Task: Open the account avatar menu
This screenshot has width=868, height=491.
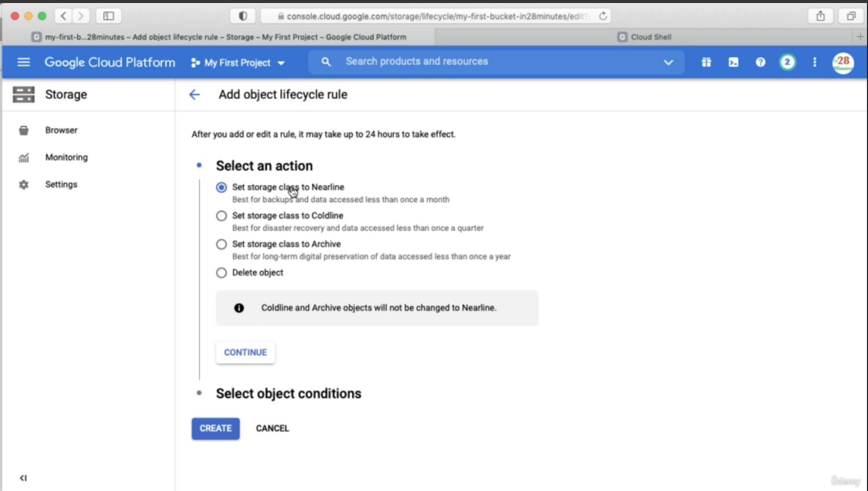Action: tap(843, 63)
